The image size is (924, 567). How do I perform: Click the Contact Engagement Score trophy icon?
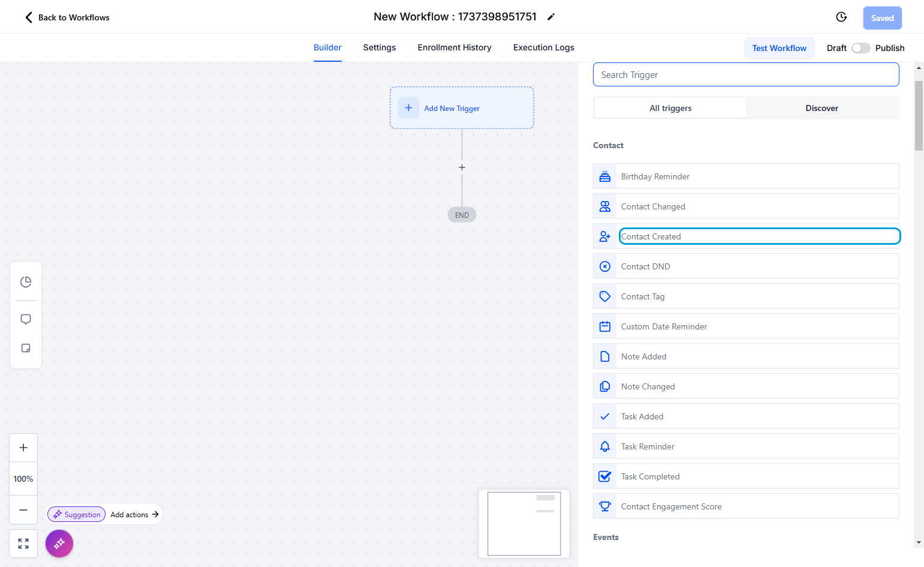coord(605,506)
